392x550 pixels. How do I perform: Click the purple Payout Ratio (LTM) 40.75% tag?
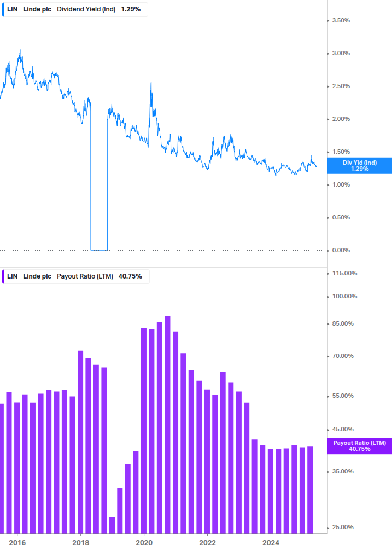[359, 446]
